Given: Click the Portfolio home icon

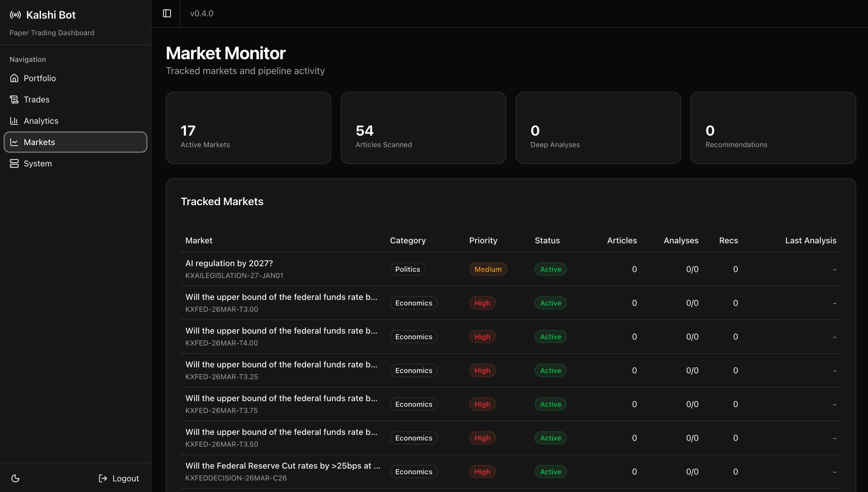Looking at the screenshot, I should pos(14,78).
